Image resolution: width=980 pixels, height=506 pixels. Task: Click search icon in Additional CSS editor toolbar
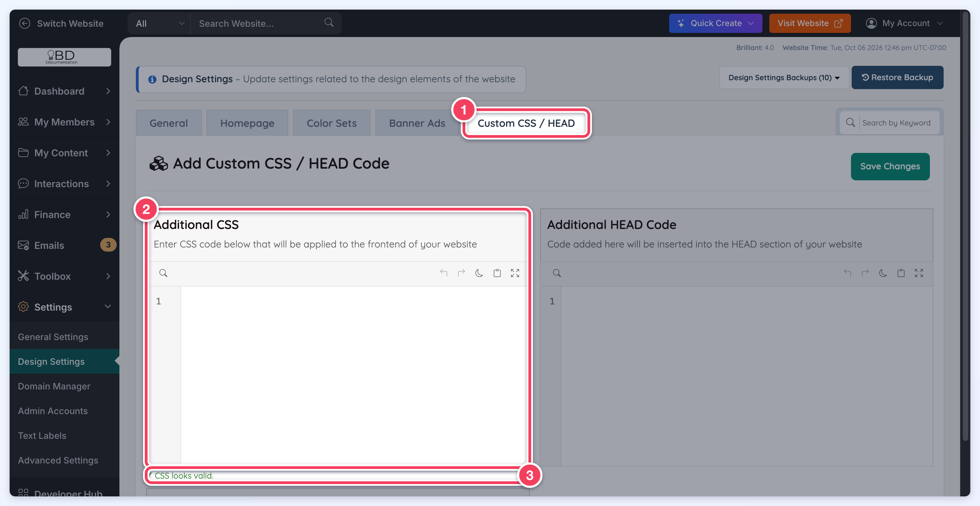click(163, 273)
